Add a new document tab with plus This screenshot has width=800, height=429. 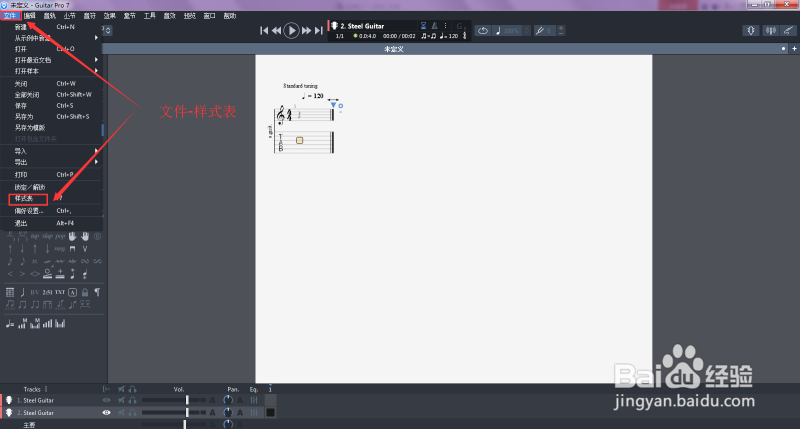[794, 49]
